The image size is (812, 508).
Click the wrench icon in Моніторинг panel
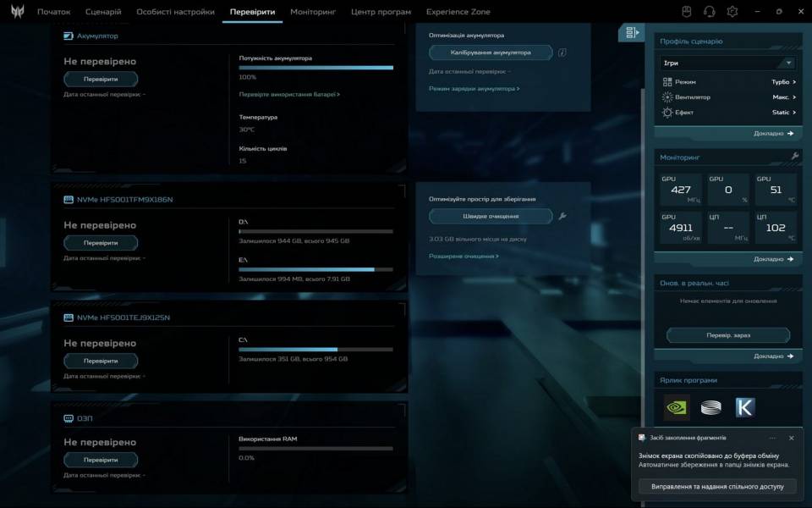pyautogui.click(x=794, y=157)
